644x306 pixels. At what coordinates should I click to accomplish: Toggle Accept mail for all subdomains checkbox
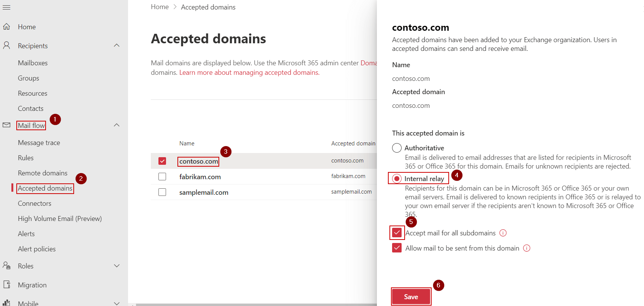(x=397, y=232)
